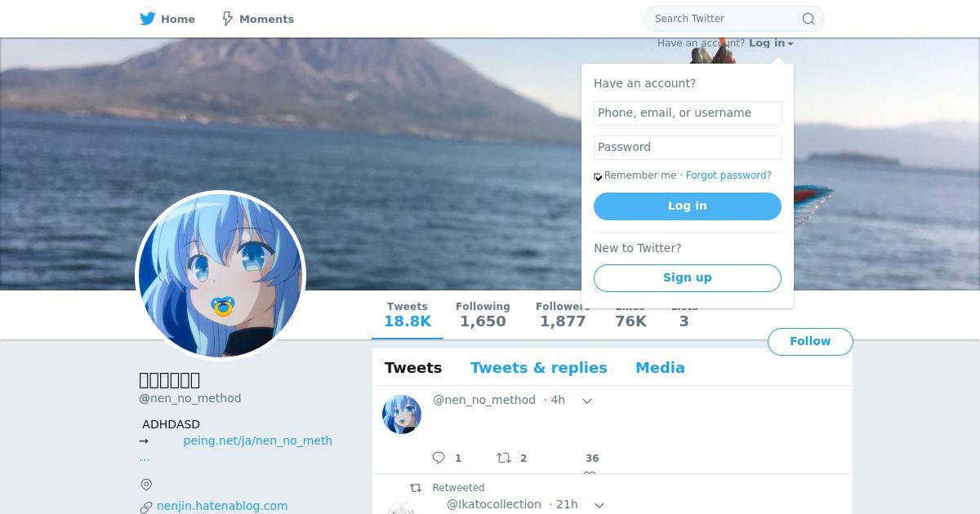Screen dimensions: 980x514
Task: Click the 4h tweet timestamp
Action: tap(558, 400)
